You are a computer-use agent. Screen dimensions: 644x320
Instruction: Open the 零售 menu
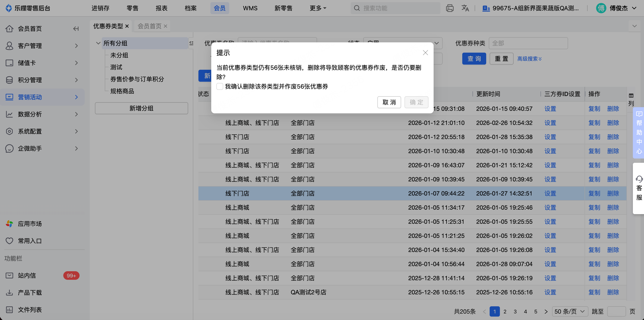tap(132, 8)
